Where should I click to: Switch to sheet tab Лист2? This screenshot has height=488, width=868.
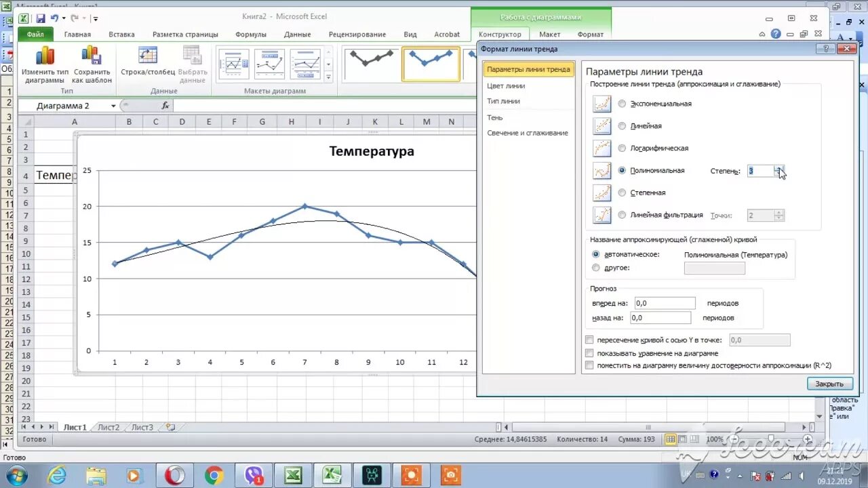coord(108,427)
